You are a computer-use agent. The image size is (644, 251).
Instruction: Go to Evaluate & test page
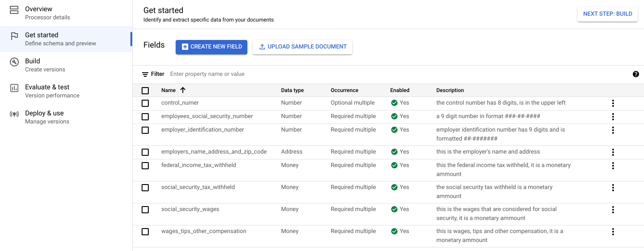[47, 91]
